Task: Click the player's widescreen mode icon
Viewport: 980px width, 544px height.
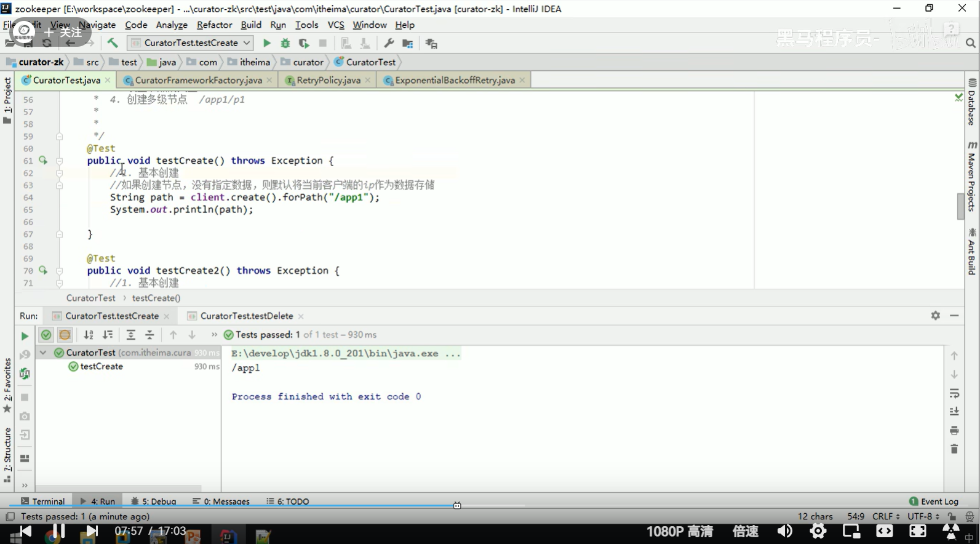Action: click(885, 531)
